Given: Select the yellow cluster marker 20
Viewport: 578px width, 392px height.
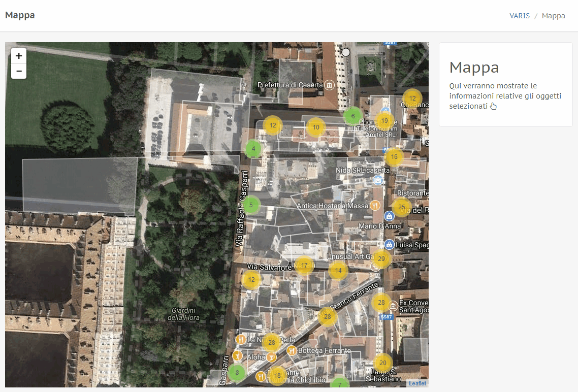Looking at the screenshot, I should [383, 363].
